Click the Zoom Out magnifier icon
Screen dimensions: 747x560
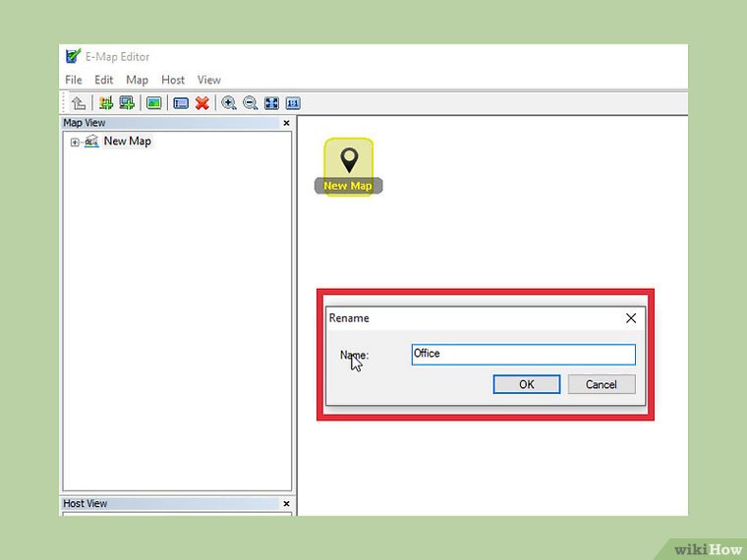[x=250, y=103]
